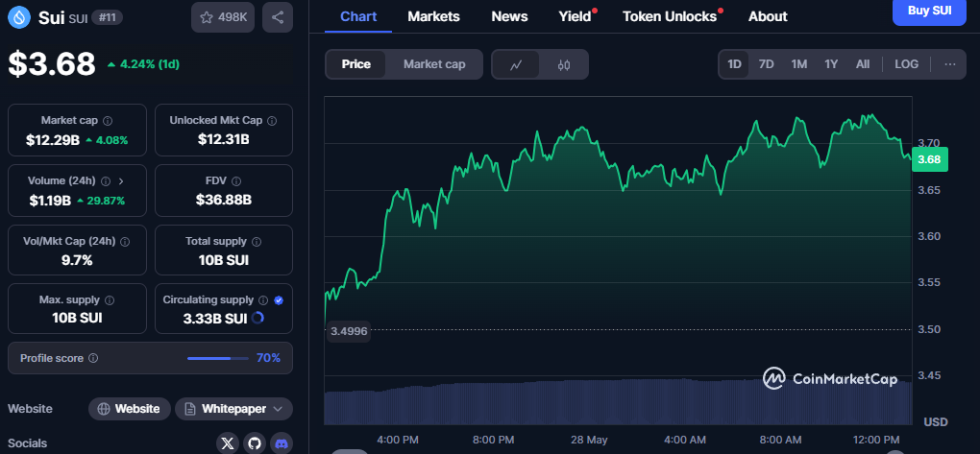Open the News tab

click(x=509, y=17)
